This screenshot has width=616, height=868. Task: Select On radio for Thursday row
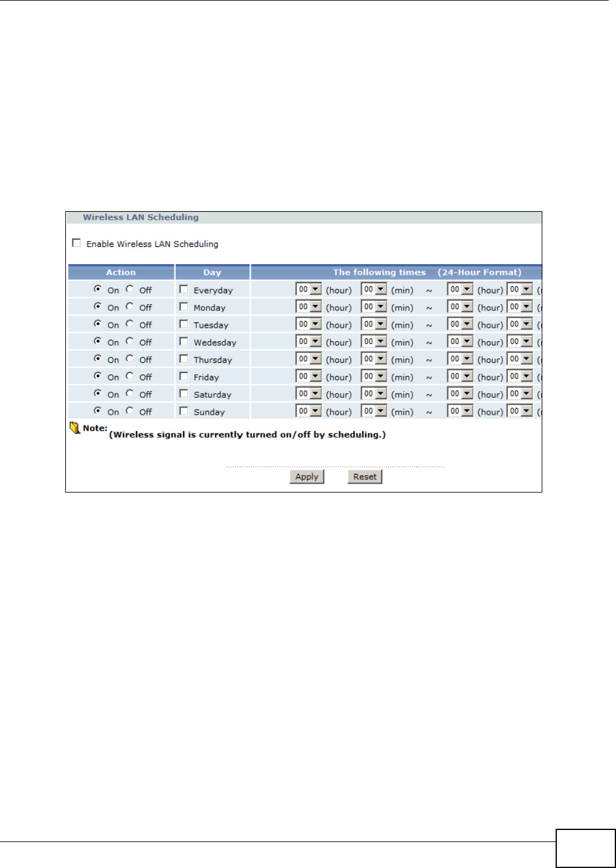(x=97, y=359)
